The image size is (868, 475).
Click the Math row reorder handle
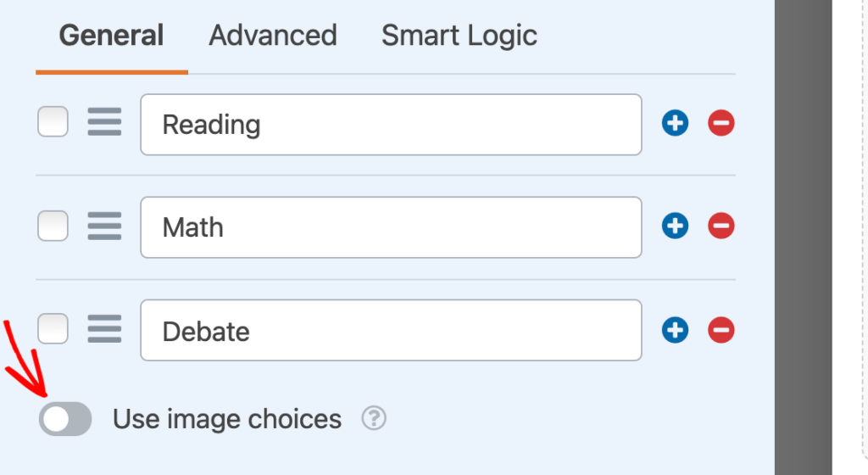(x=104, y=226)
